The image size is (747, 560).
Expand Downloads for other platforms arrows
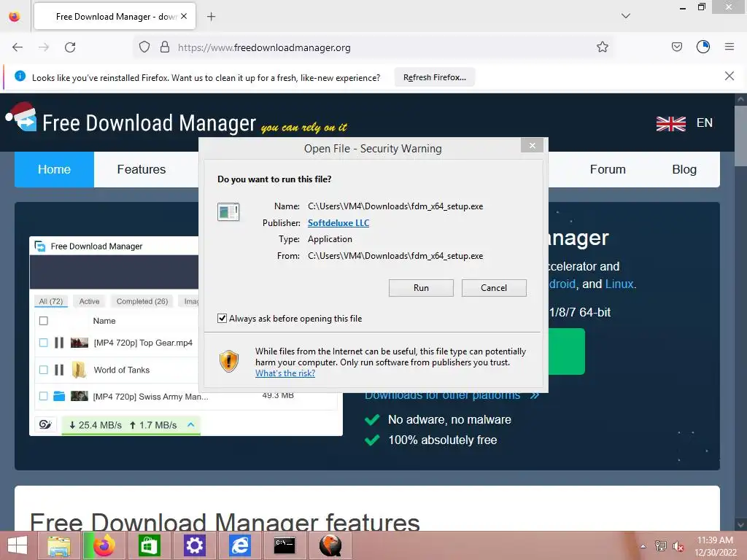[x=535, y=394]
